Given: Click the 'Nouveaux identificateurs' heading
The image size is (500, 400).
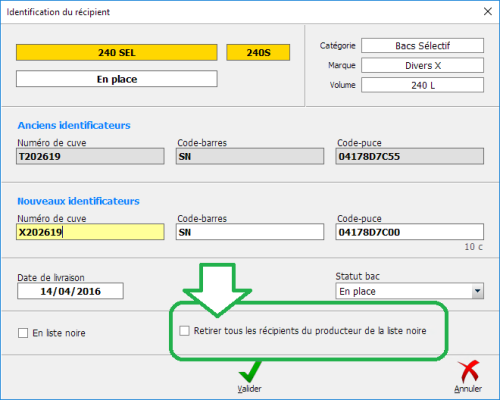Looking at the screenshot, I should (x=78, y=201).
